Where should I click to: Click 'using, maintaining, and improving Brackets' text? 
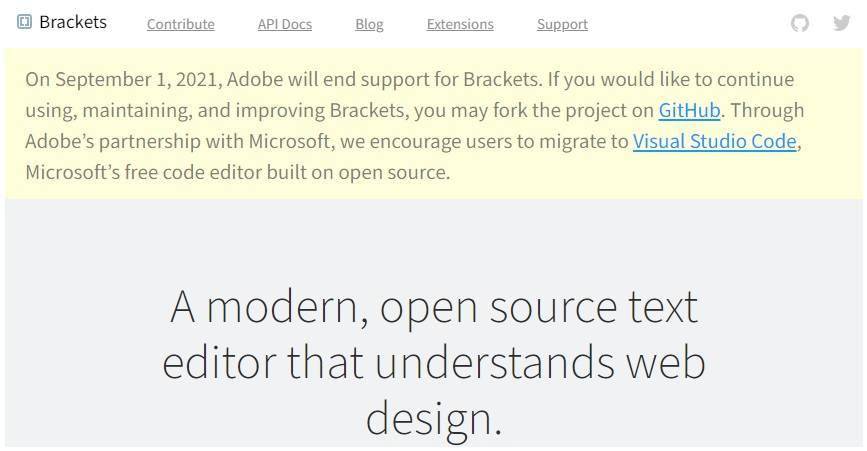[217, 110]
